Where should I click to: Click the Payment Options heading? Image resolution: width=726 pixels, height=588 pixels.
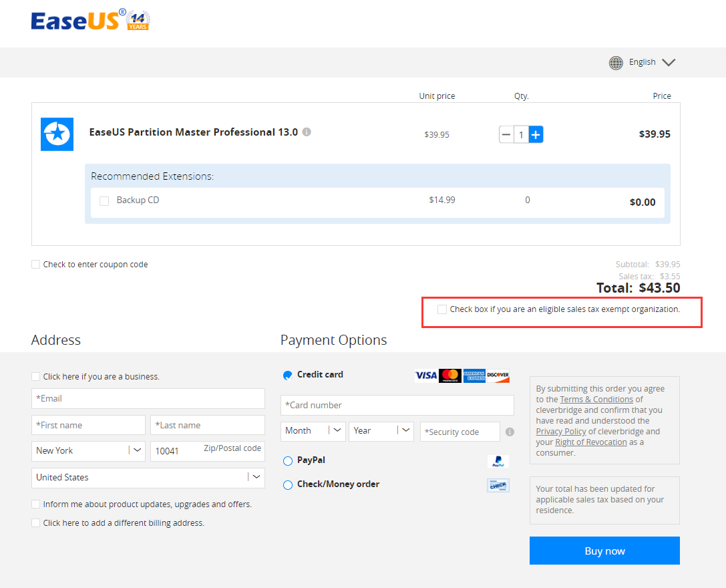[x=333, y=340]
